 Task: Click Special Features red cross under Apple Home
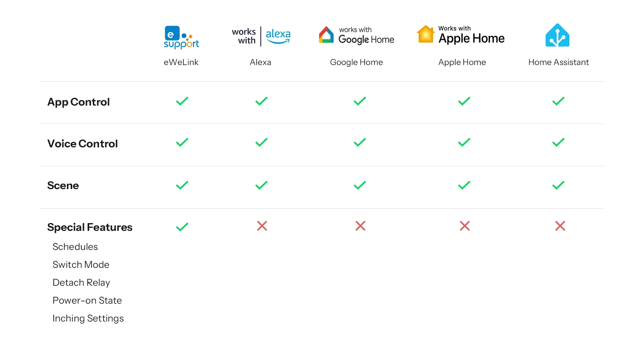(465, 226)
